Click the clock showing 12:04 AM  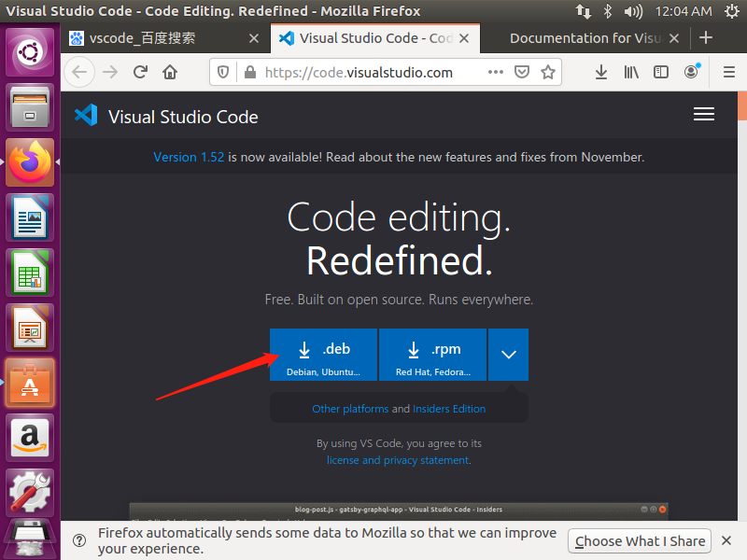pyautogui.click(x=684, y=11)
